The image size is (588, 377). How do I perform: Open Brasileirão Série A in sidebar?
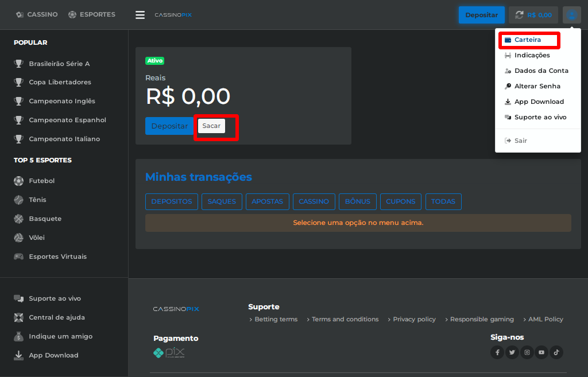click(x=59, y=64)
